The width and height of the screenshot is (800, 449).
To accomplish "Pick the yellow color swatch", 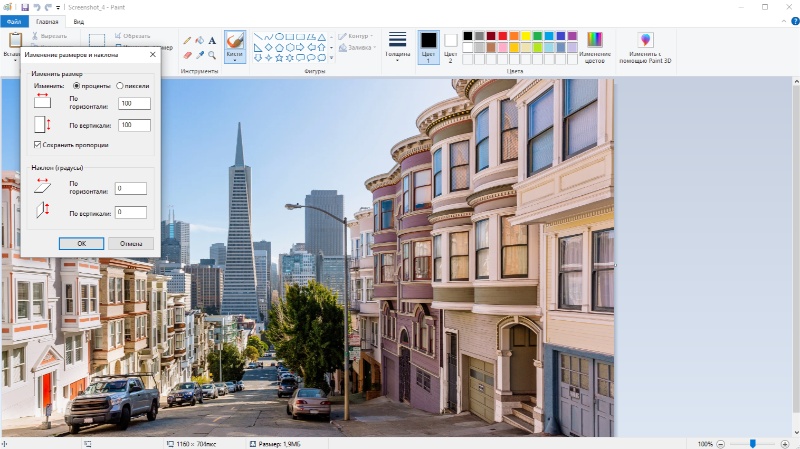I will (x=526, y=36).
